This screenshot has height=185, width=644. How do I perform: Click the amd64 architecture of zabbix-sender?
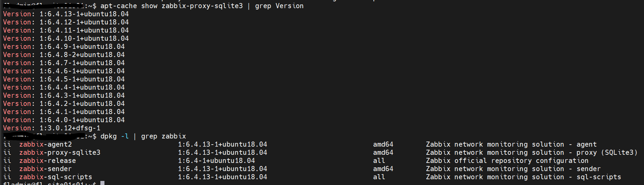click(x=383, y=169)
